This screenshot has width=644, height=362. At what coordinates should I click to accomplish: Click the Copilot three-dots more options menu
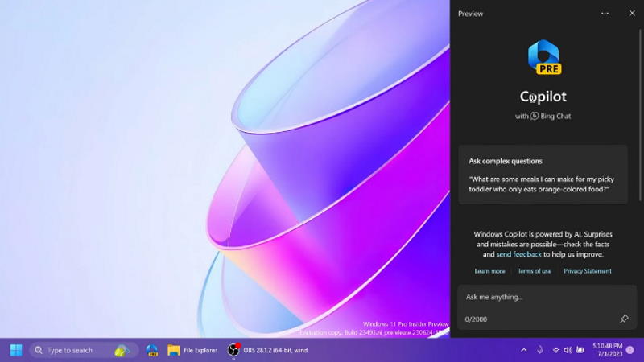[605, 14]
